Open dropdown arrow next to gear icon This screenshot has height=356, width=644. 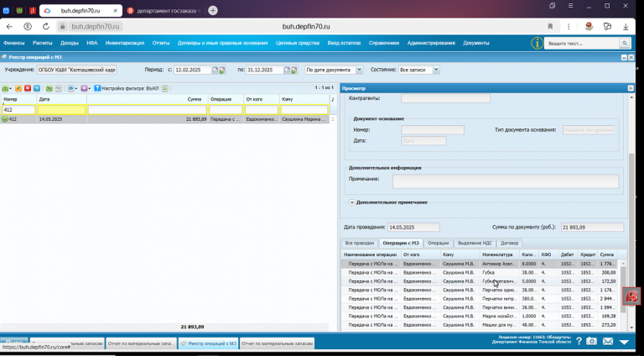click(89, 89)
